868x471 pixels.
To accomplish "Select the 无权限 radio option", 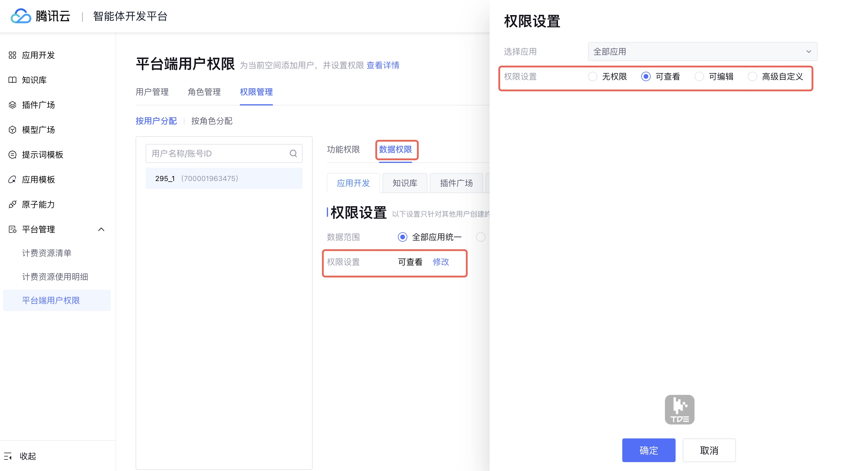I will pos(592,76).
